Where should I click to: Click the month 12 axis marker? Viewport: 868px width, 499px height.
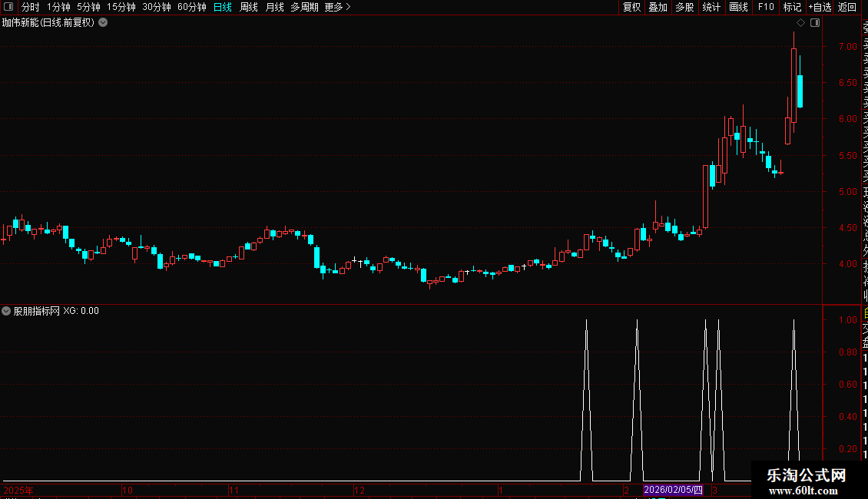pyautogui.click(x=359, y=490)
